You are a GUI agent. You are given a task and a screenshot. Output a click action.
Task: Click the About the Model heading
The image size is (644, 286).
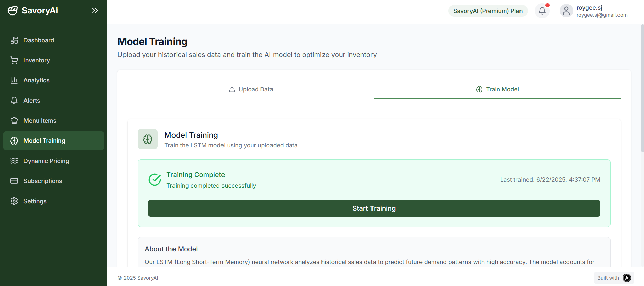pos(171,249)
